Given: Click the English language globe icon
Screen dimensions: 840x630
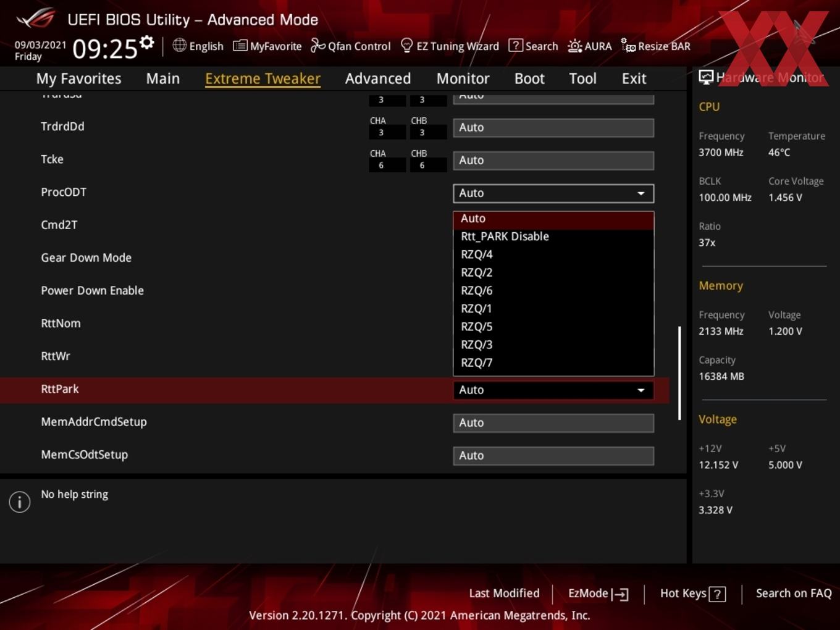Looking at the screenshot, I should coord(179,45).
